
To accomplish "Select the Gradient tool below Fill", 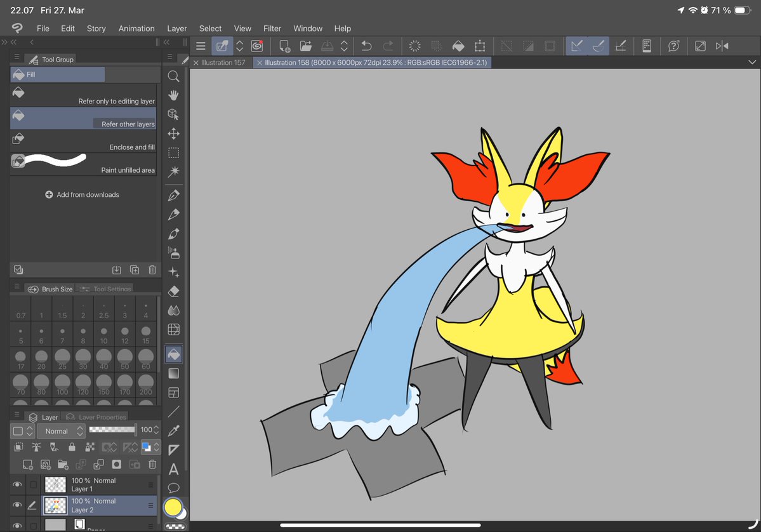I will pyautogui.click(x=173, y=373).
